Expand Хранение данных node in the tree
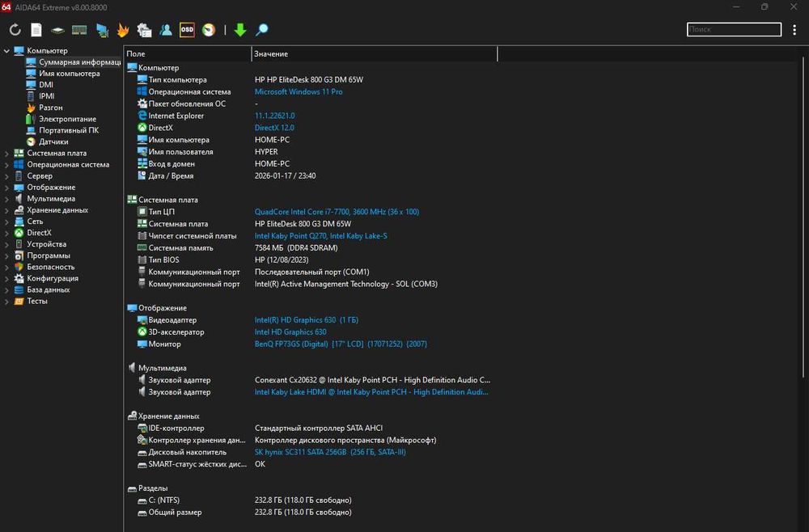This screenshot has height=532, width=809. (6, 210)
